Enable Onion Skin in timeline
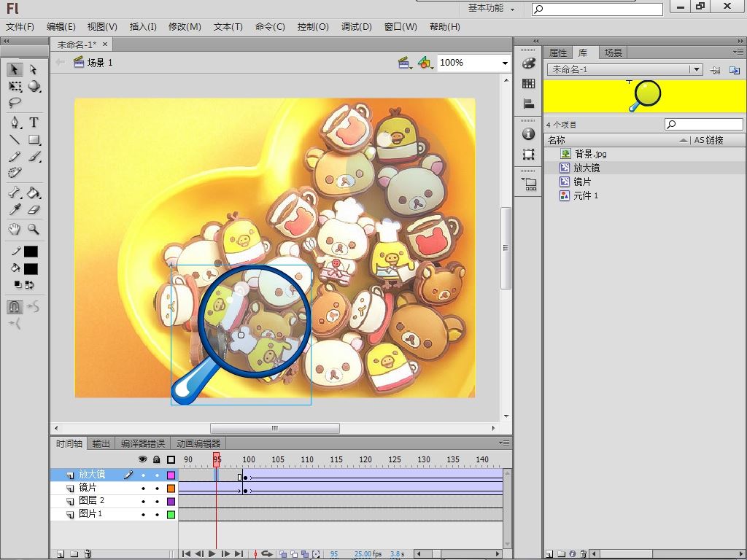The height and width of the screenshot is (560, 747). click(283, 554)
